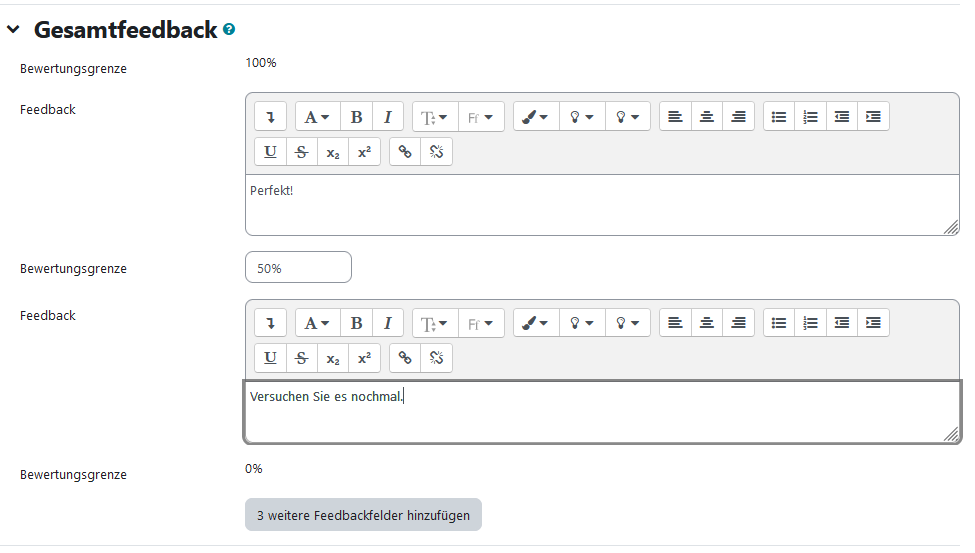Screen dimensions: 975x553
Task: Right-align text in the 'Versuchen Sie' editor
Action: point(738,323)
